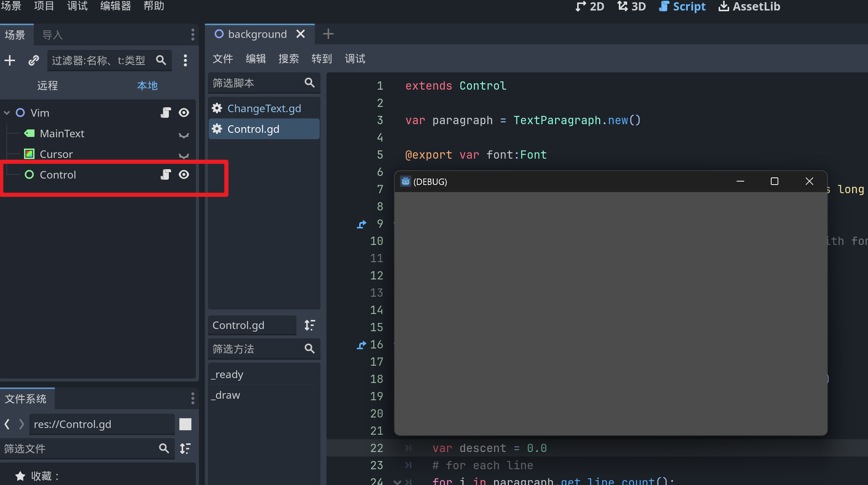The width and height of the screenshot is (868, 485).
Task: Toggle file system split mode white square
Action: click(x=185, y=424)
